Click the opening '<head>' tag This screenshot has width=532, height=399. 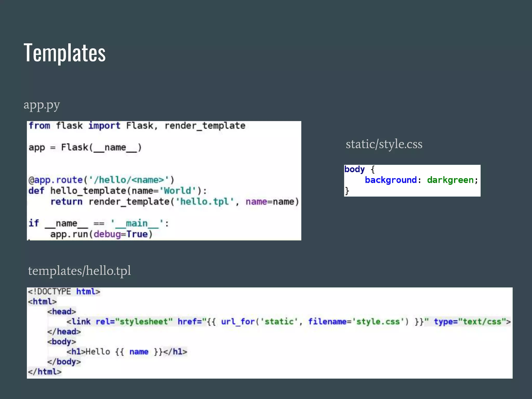[x=62, y=311]
